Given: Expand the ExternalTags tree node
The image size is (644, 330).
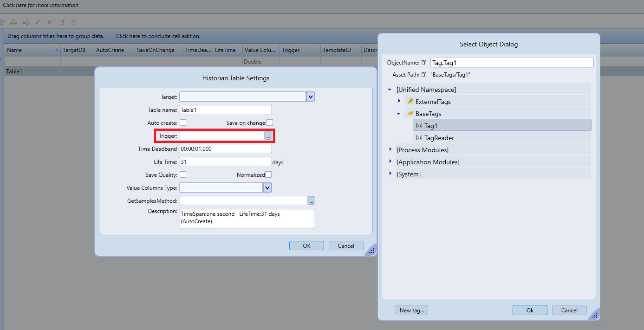Looking at the screenshot, I should tap(399, 101).
